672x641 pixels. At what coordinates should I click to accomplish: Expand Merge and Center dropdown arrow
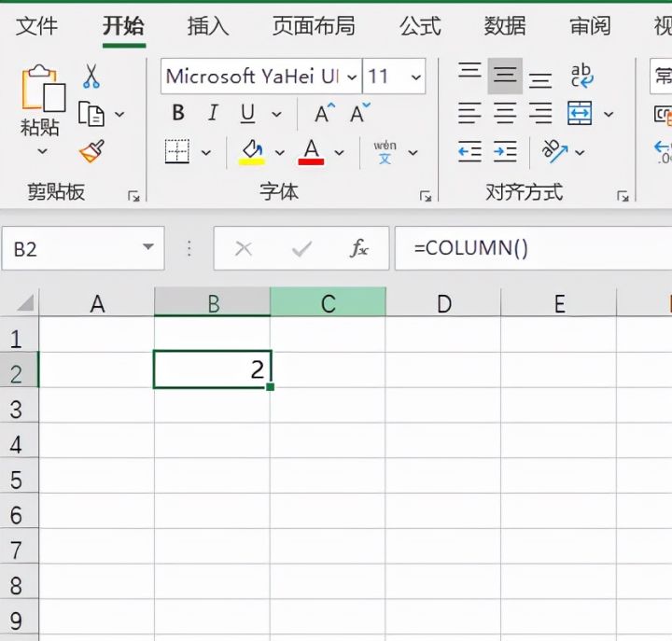point(609,115)
